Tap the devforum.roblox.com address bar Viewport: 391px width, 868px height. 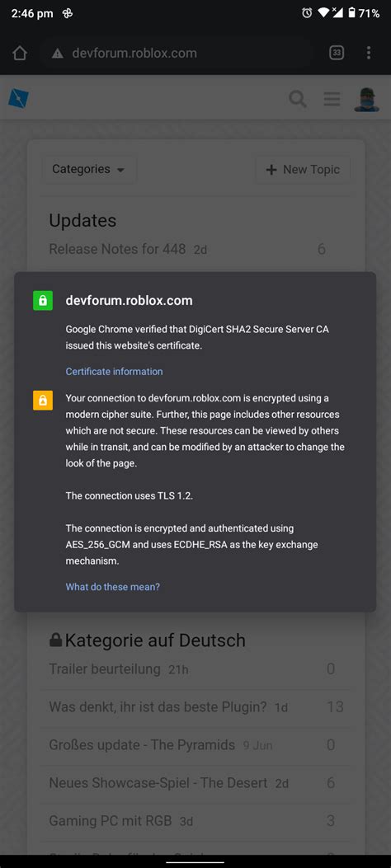pyautogui.click(x=177, y=53)
